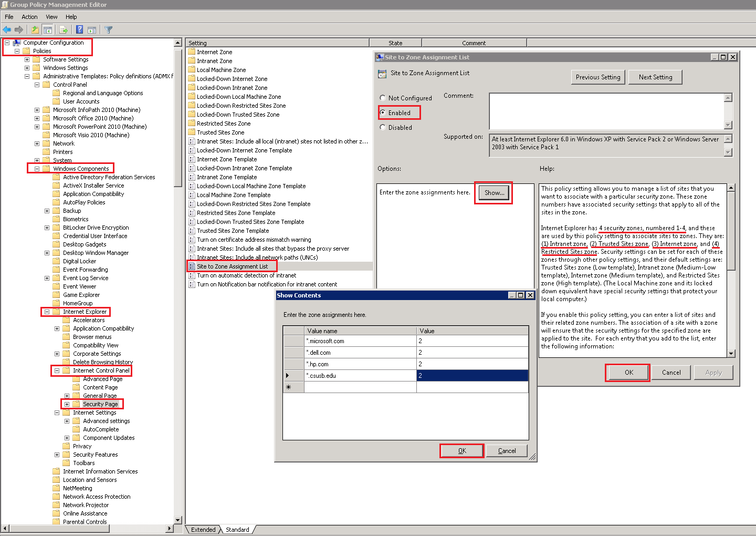The height and width of the screenshot is (536, 756).
Task: Click the Filter funnel toolbar icon
Action: click(x=109, y=30)
